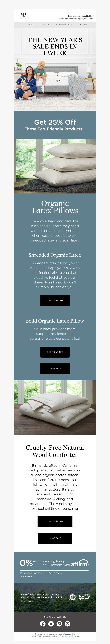
Task: Click Learn more under Affirm payments text
Action: [27, 576]
